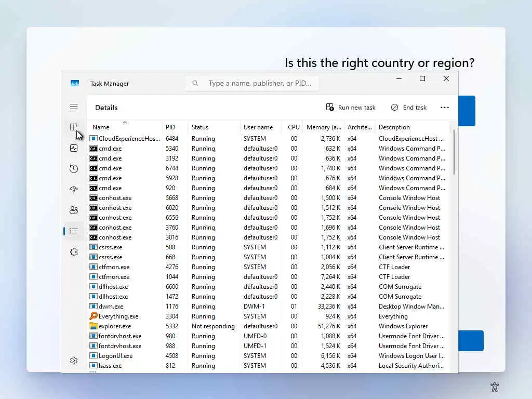Screen dimensions: 532x399
Task: Click 'Local Security Authori...' description
Action: point(411,365)
